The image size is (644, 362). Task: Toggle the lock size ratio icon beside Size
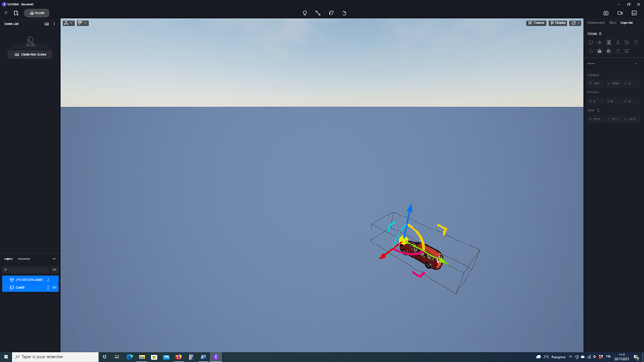598,110
